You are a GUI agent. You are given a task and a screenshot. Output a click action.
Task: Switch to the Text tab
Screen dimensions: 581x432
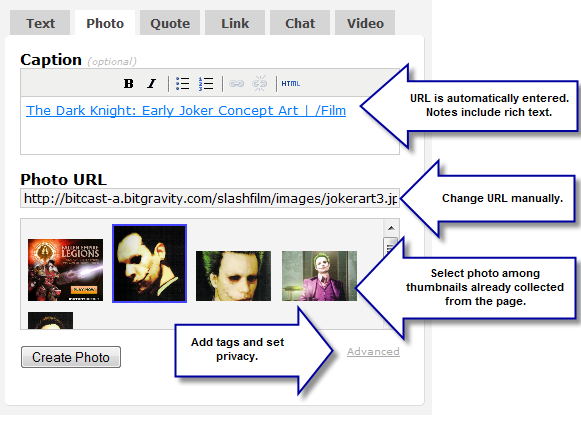point(40,23)
